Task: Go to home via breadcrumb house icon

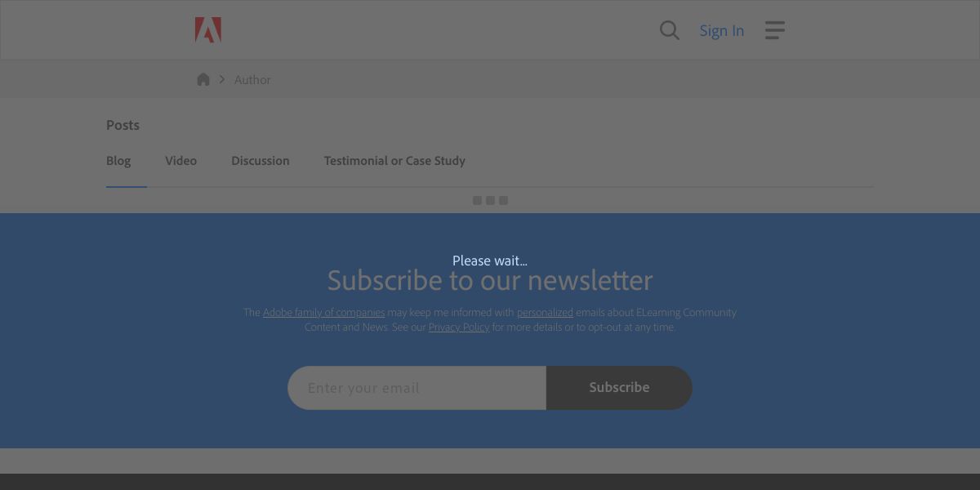Action: click(x=203, y=79)
